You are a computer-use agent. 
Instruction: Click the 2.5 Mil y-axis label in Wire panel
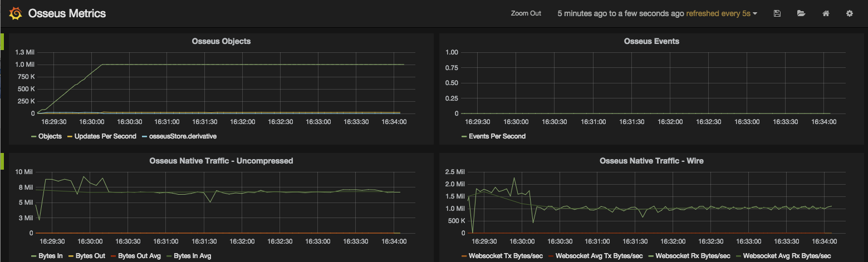tap(456, 172)
